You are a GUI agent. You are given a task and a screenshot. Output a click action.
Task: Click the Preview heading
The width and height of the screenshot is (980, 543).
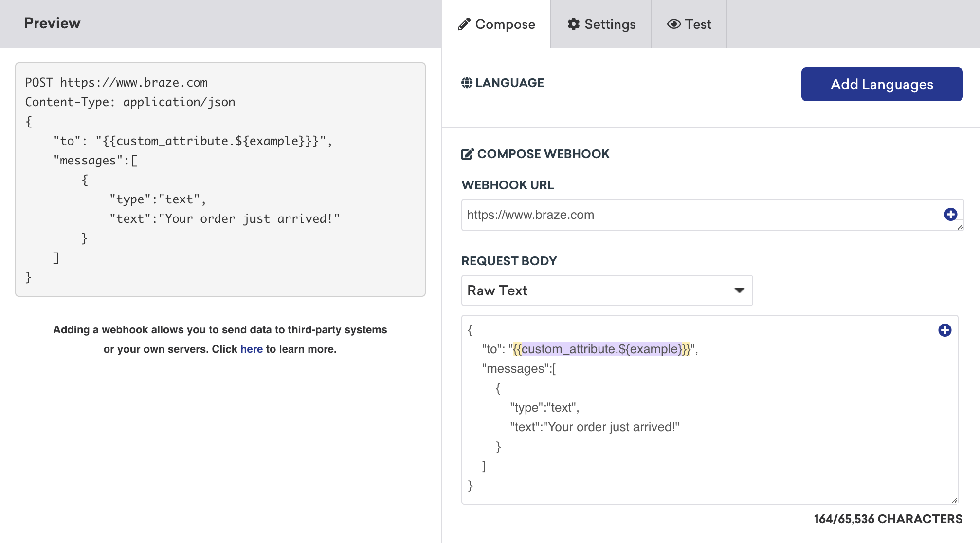point(52,23)
